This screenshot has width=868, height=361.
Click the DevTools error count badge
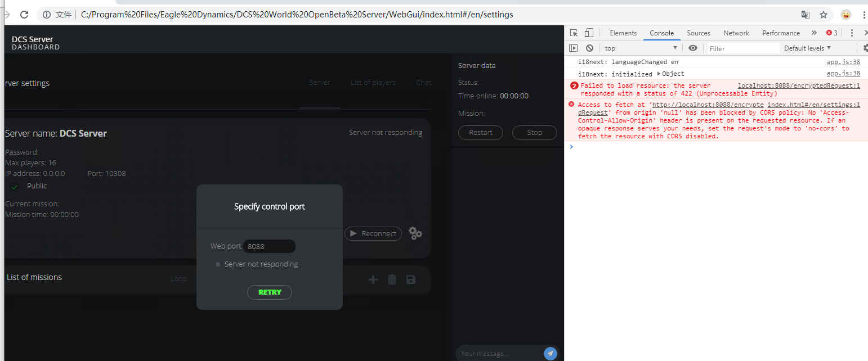coord(832,33)
